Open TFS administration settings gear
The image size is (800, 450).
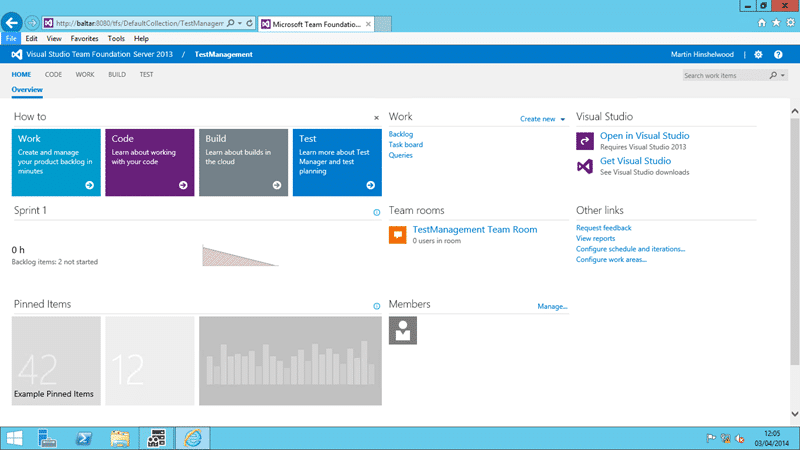click(758, 55)
